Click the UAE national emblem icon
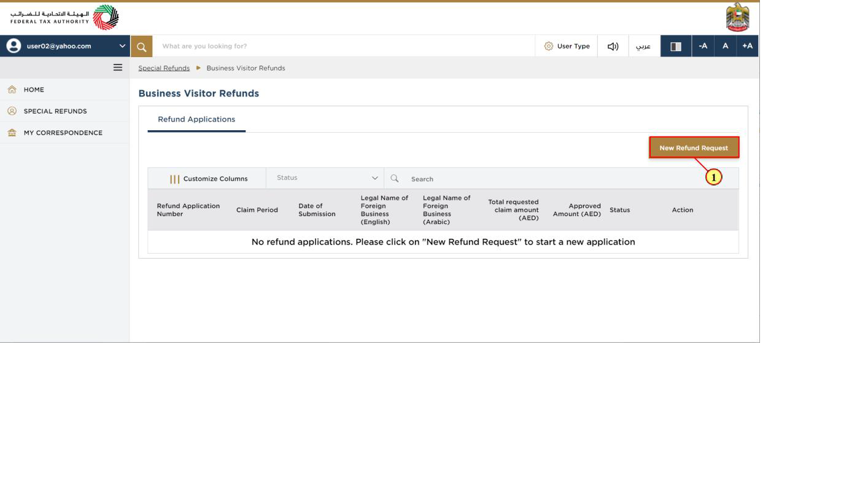 (x=737, y=17)
